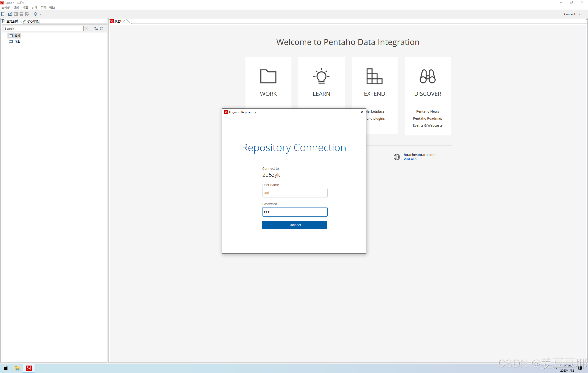Open File Explorer from the taskbar
Viewport: 588px width, 373px height.
tap(17, 368)
